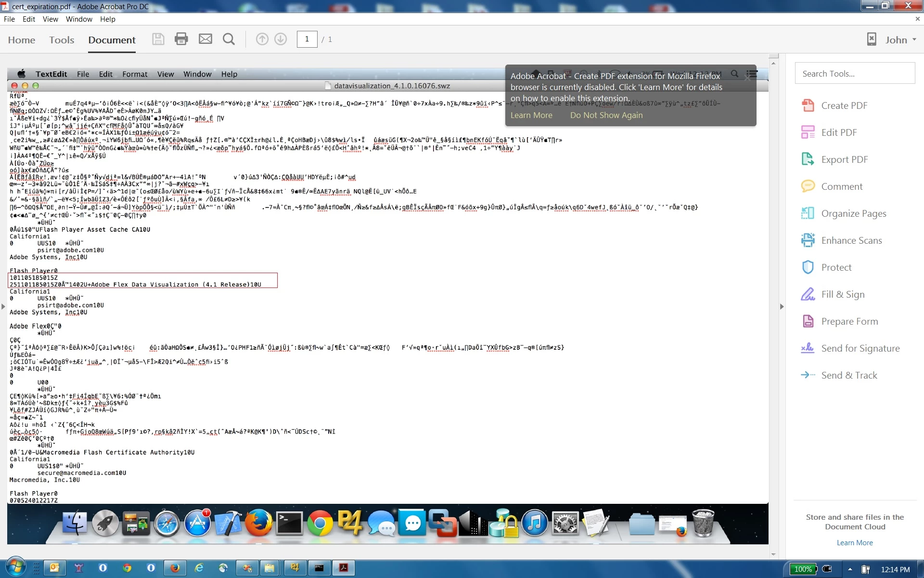Viewport: 924px width, 578px height.
Task: Go to next page arrow icon
Action: pos(281,39)
